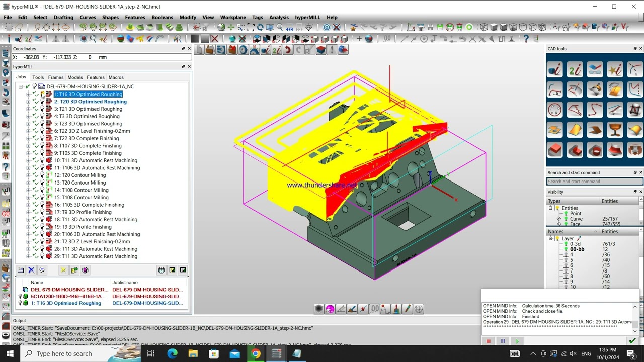This screenshot has height=362, width=644.
Task: Click the diamond shading icon in top toolbar
Action: (309, 28)
